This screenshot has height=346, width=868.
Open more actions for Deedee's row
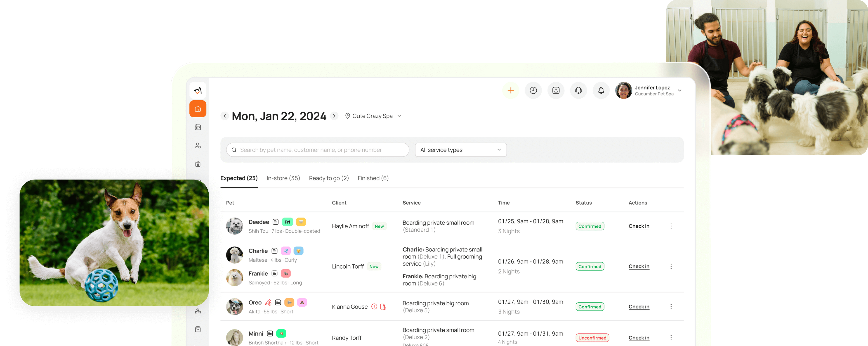coord(670,226)
